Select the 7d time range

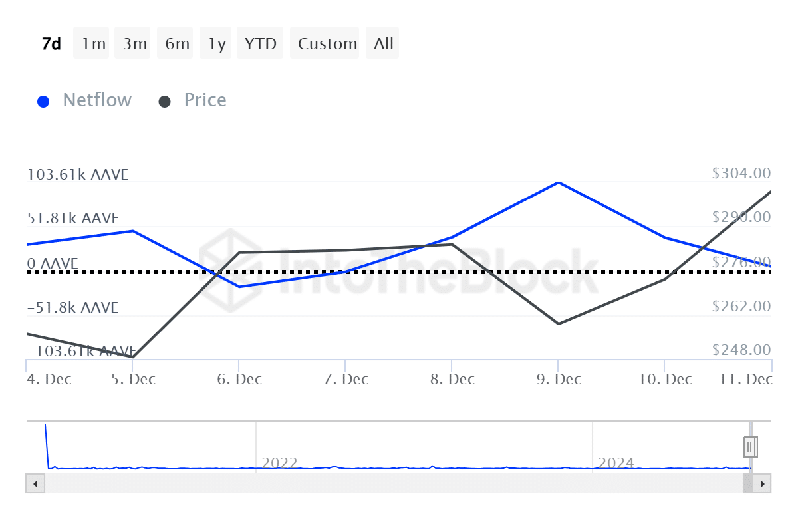click(51, 43)
